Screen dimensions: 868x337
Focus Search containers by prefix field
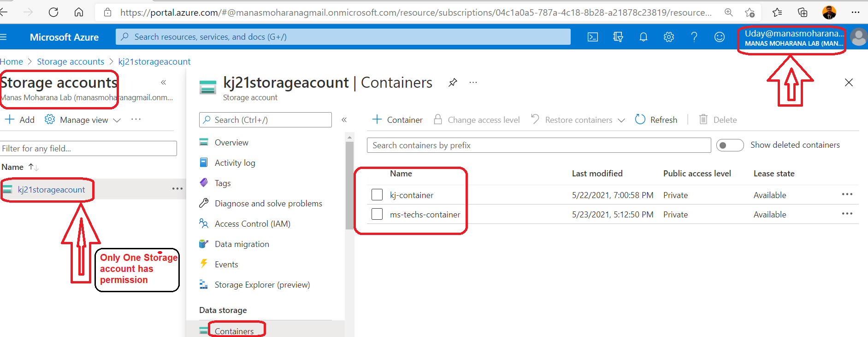[x=539, y=145]
